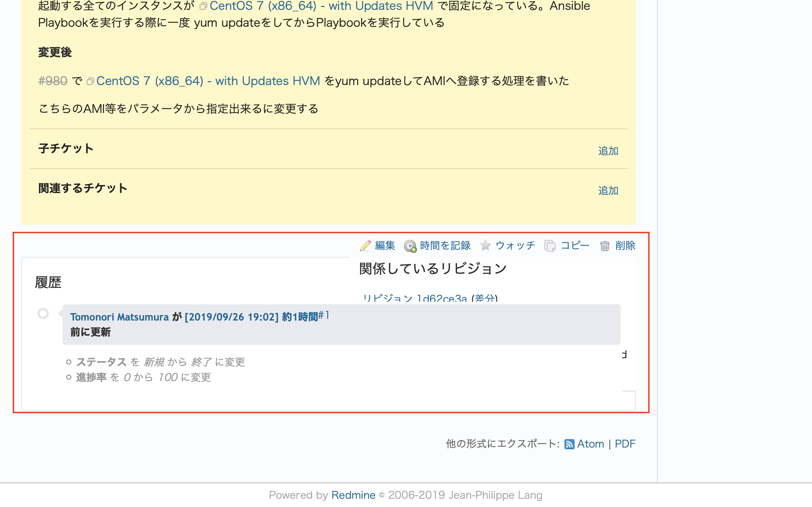Screen dimensions: 812x507
Task: Click the page icon before the first CentOS 7 link
Action: tap(203, 6)
